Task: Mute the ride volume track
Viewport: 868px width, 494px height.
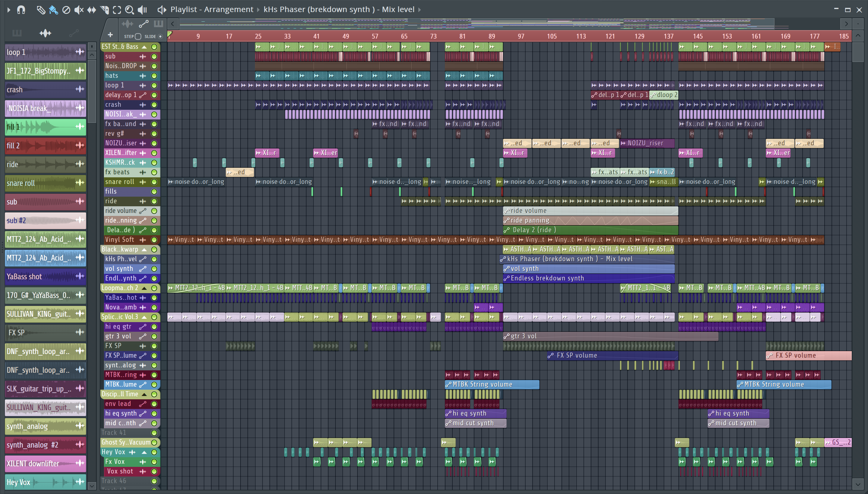Action: pos(154,211)
